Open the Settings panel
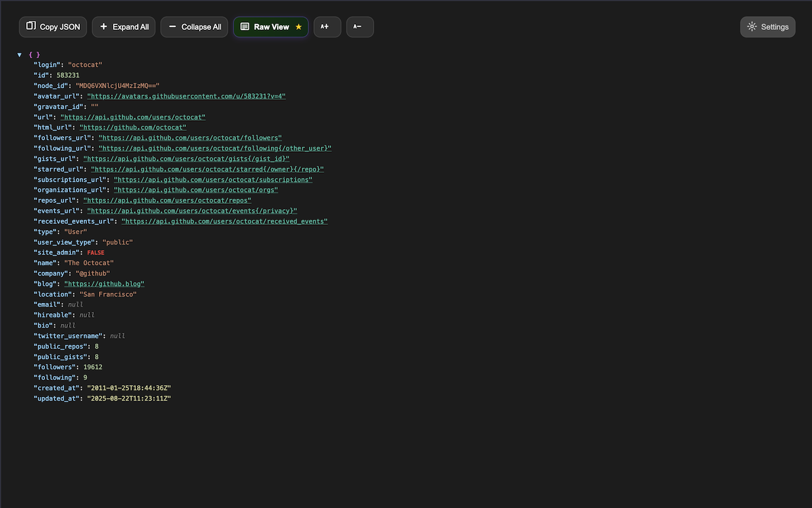This screenshot has width=812, height=508. point(768,27)
